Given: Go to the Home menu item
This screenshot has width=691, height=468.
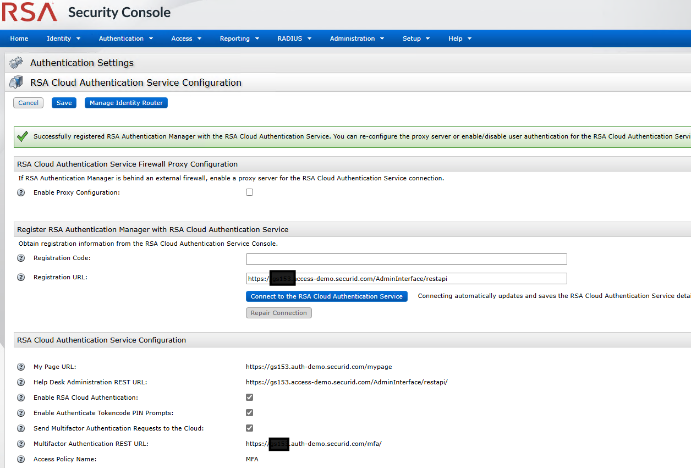Looking at the screenshot, I should pos(19,38).
